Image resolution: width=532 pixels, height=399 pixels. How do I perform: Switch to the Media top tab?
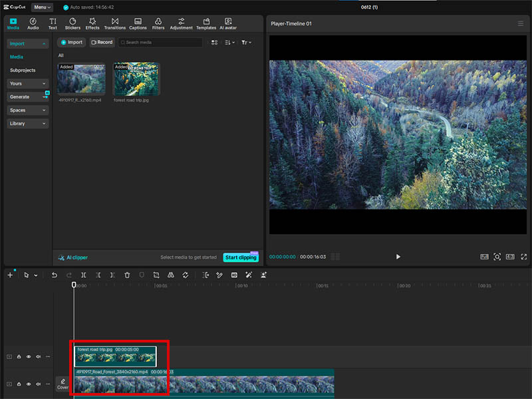point(13,24)
